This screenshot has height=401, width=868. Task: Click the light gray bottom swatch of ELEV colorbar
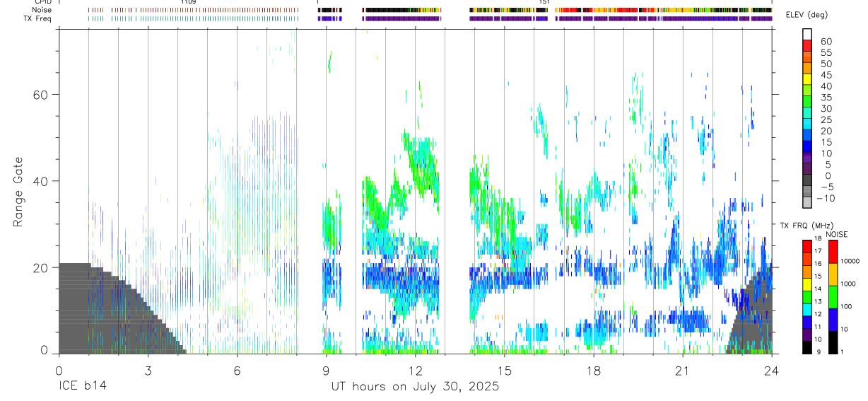[x=807, y=204]
